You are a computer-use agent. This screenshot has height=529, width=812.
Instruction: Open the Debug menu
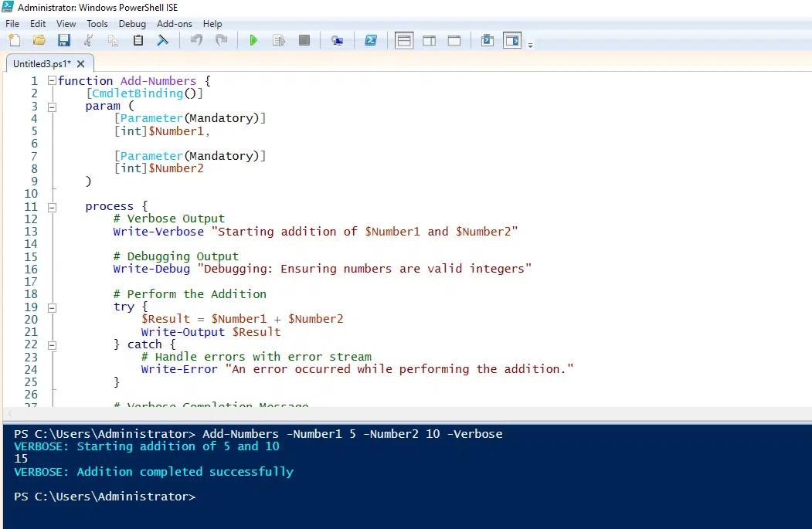point(132,24)
